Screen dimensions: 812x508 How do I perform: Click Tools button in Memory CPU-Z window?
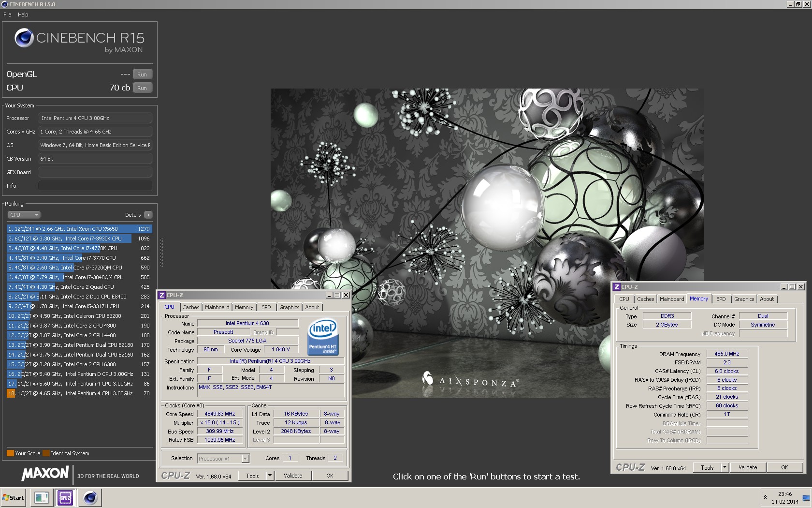click(x=707, y=467)
